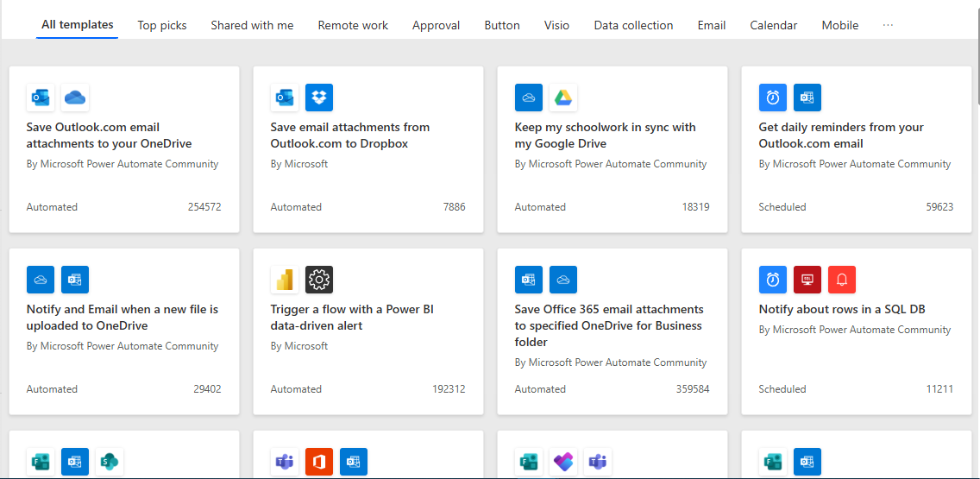Open 'Notify and Email when a new file' template
This screenshot has height=479, width=980.
pos(123,331)
